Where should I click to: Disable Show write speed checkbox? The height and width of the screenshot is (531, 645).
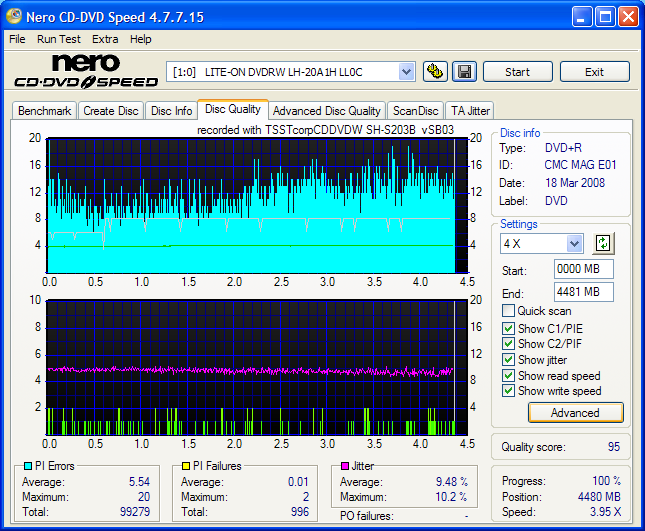point(509,392)
